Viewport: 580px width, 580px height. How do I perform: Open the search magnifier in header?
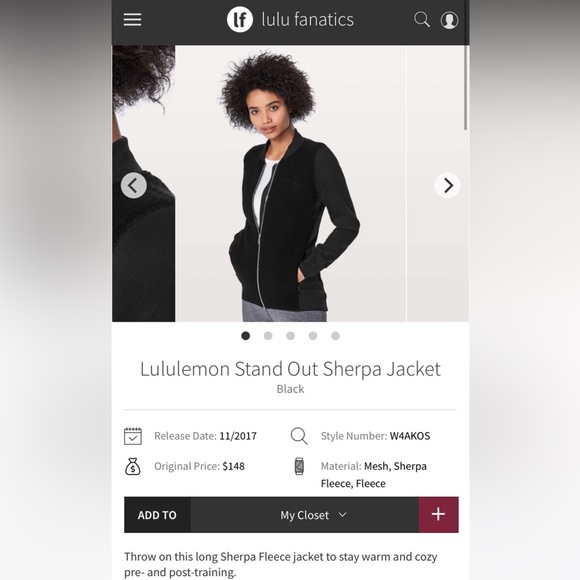coord(422,20)
